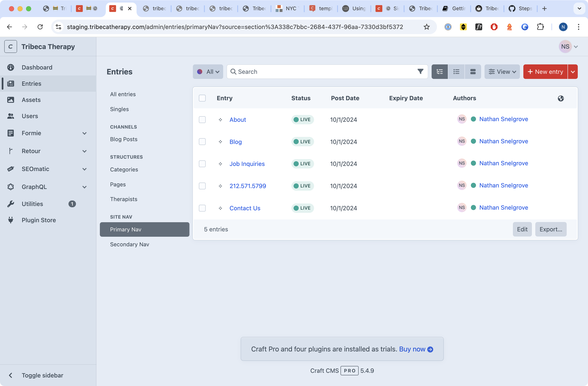Check the Job Inquiries entry checkbox
Screen dimensions: 588x386
(x=202, y=164)
